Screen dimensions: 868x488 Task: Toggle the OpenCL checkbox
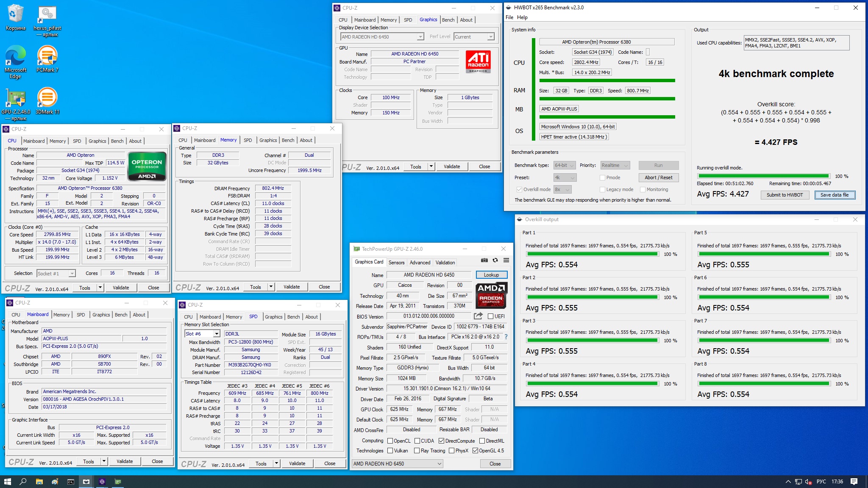click(x=390, y=441)
